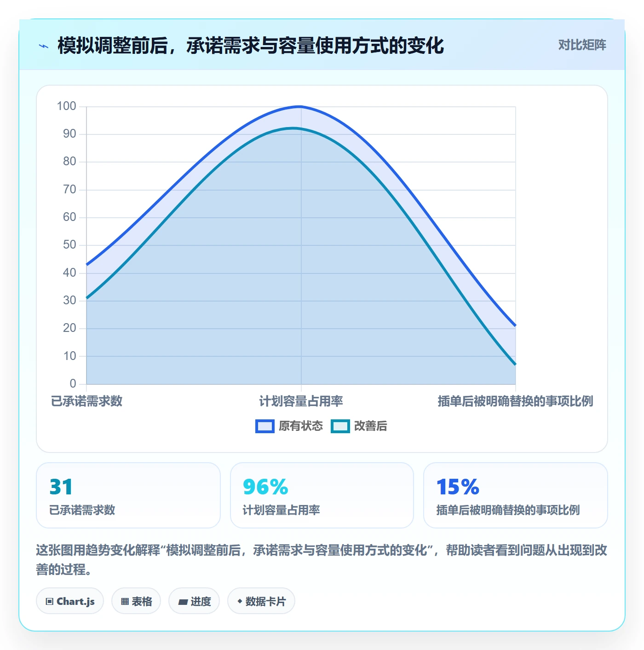Click the 计划容量占用率 x-axis label

coord(301,401)
